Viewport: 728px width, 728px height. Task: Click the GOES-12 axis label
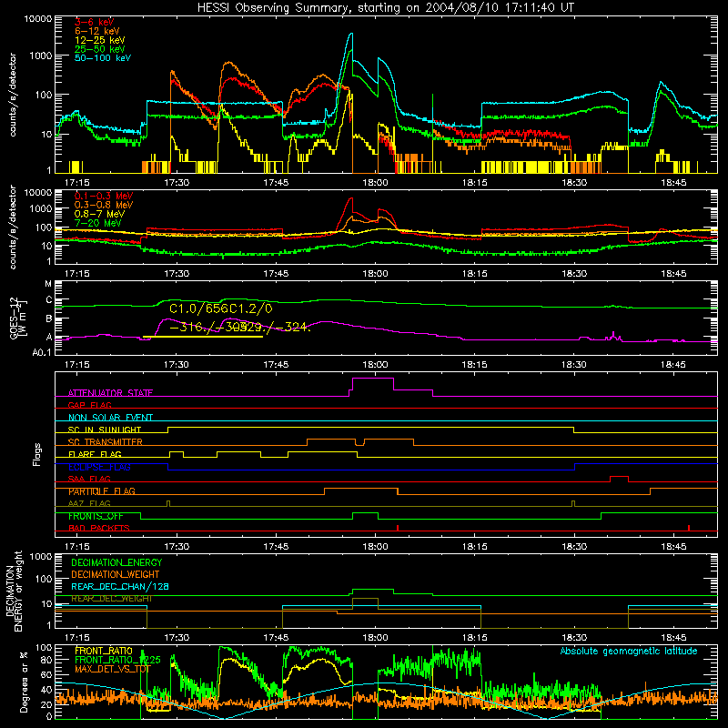pos(17,318)
